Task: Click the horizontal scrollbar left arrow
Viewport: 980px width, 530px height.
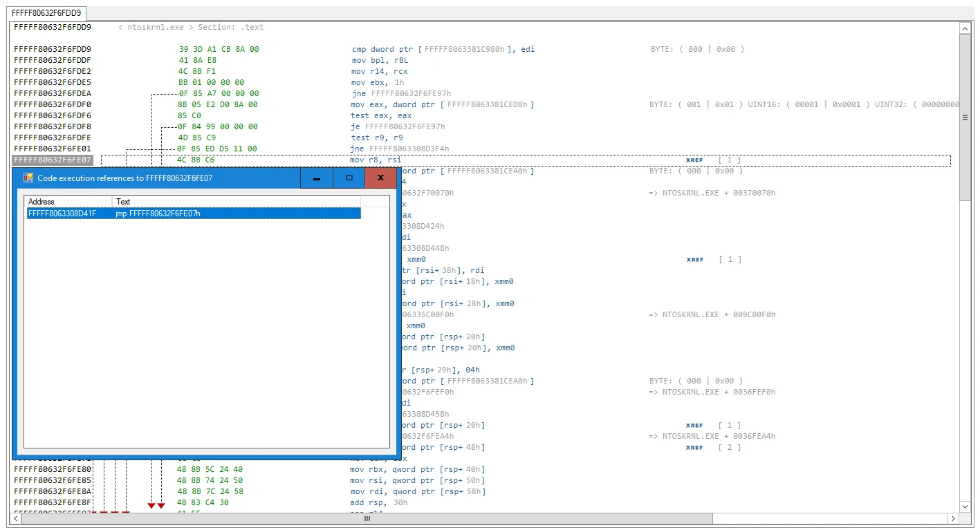Action: pyautogui.click(x=16, y=518)
